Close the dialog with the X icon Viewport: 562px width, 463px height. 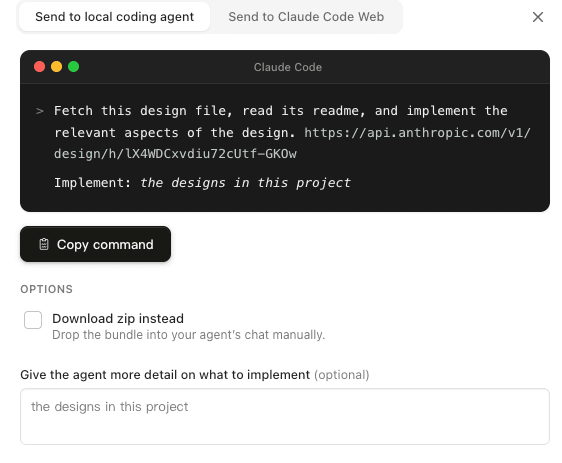538,17
